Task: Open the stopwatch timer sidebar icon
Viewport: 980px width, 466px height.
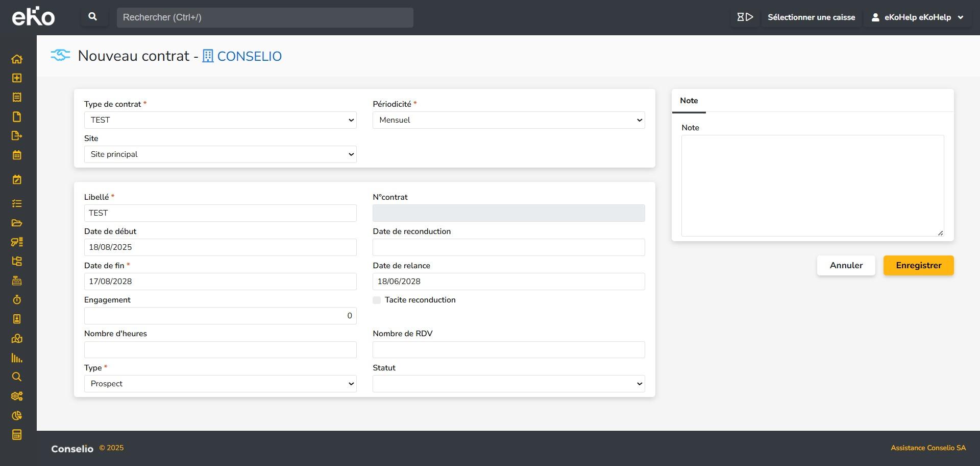Action: coord(17,300)
